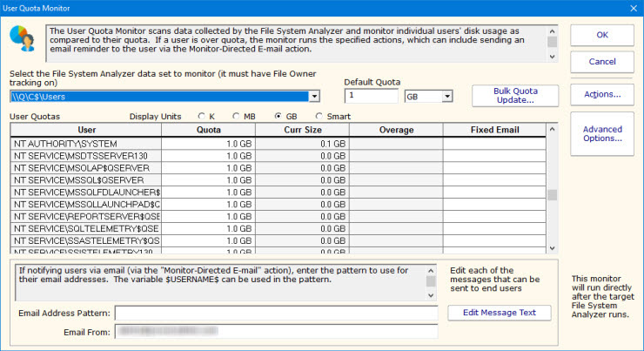Choose GB as the display units

(278, 116)
